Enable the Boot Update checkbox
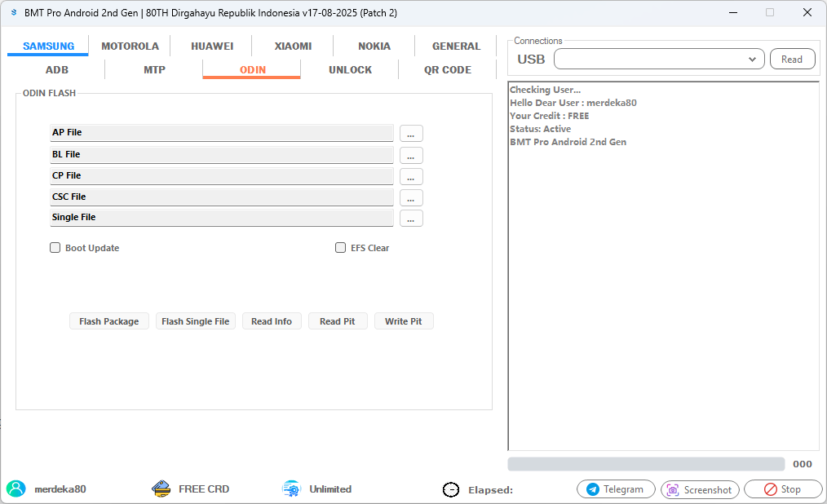Image resolution: width=827 pixels, height=504 pixels. pyautogui.click(x=55, y=247)
